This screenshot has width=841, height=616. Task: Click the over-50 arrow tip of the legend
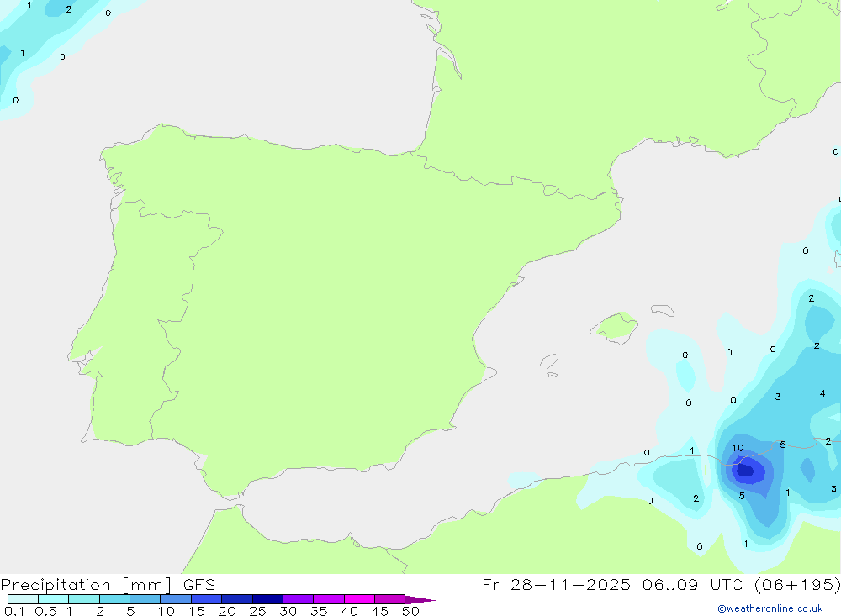coord(420,600)
